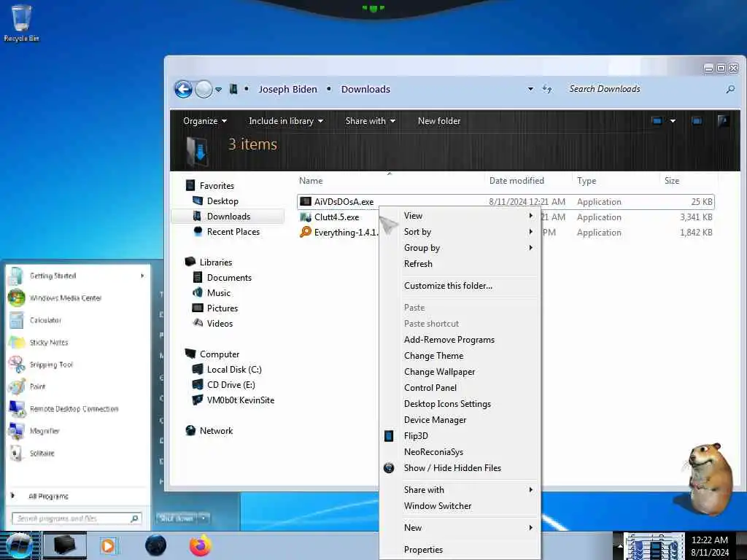Click the Back navigation arrow in Explorer
The height and width of the screenshot is (560, 747).
pos(183,89)
